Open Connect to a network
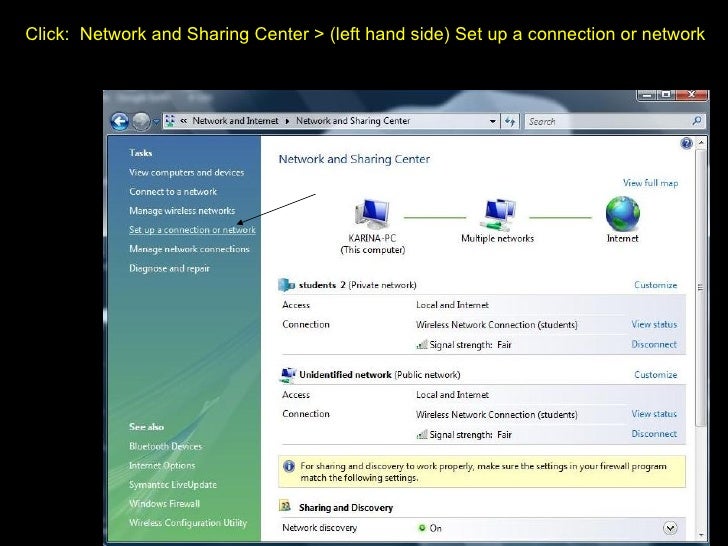728x546 pixels. (x=173, y=191)
